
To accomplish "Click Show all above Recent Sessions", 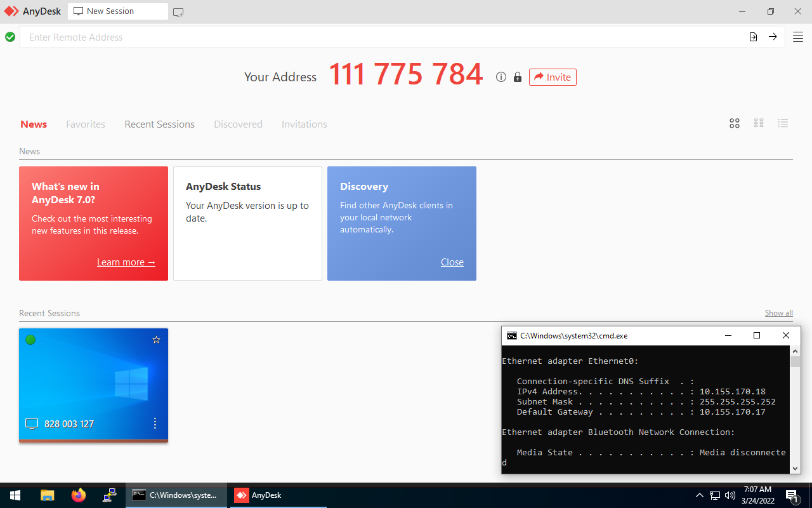I will 778,312.
